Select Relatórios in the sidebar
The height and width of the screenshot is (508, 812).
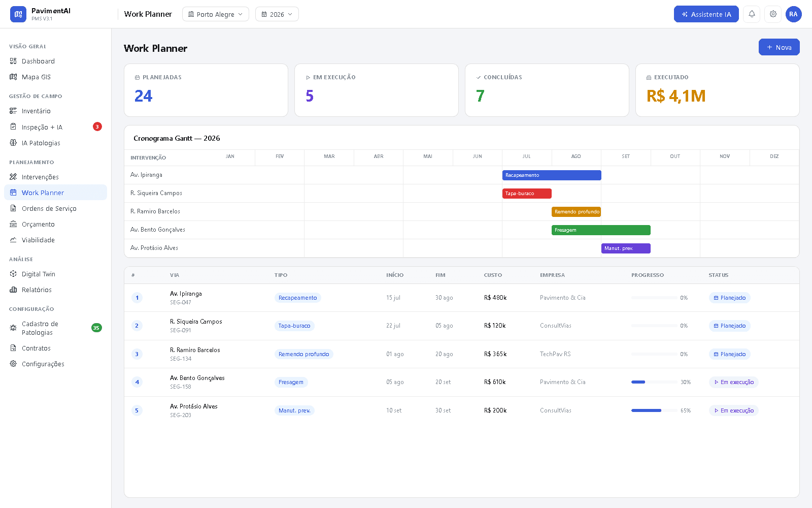pyautogui.click(x=56, y=290)
